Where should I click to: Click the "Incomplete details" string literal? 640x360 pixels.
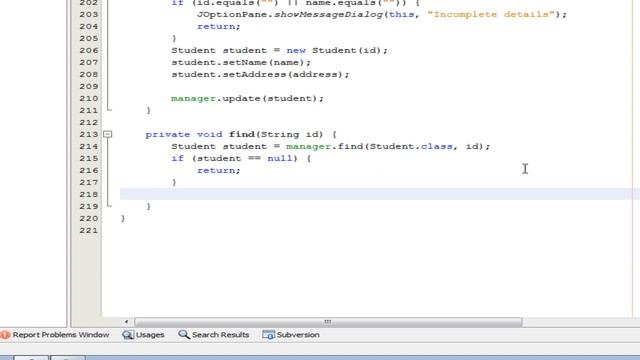(491, 14)
